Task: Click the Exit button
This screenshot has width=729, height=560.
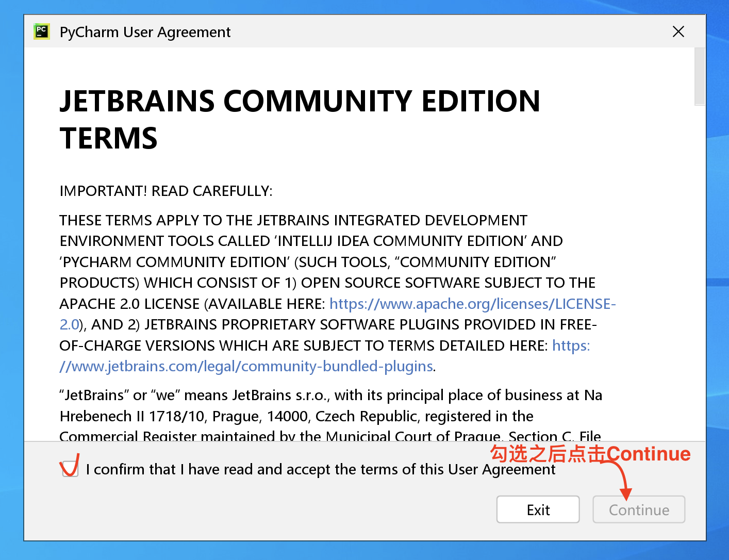Action: (538, 509)
